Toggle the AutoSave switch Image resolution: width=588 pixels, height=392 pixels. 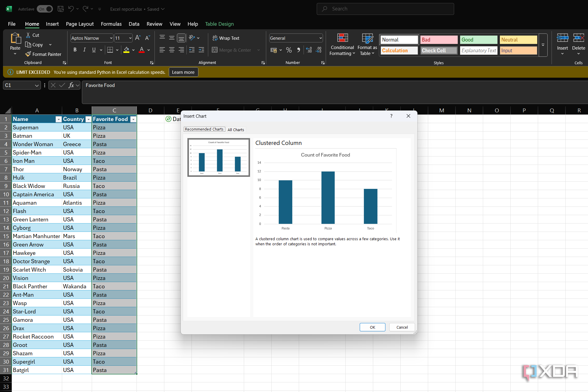tap(45, 9)
